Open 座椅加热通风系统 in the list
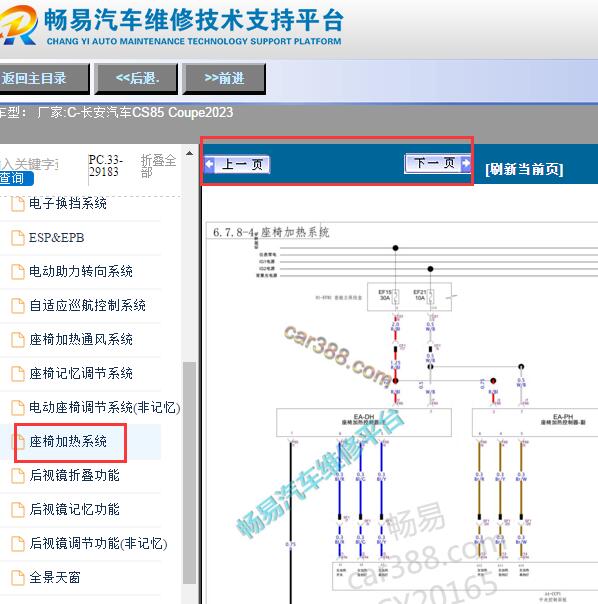 click(x=81, y=339)
